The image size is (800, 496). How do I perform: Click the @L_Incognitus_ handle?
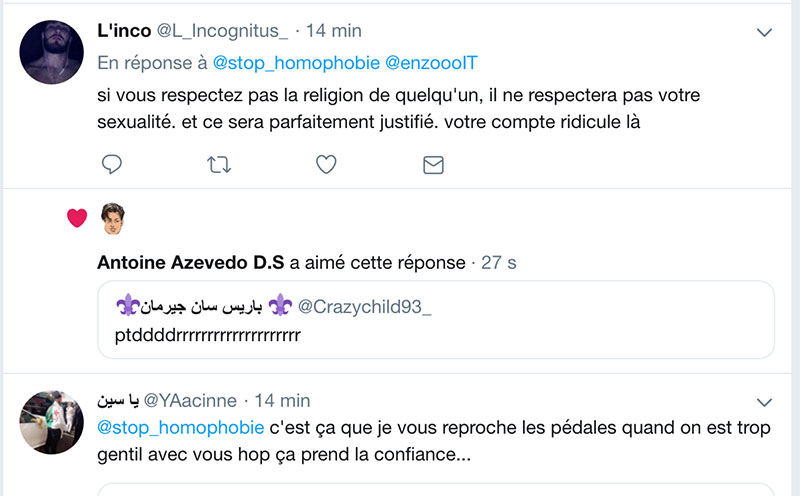(223, 33)
